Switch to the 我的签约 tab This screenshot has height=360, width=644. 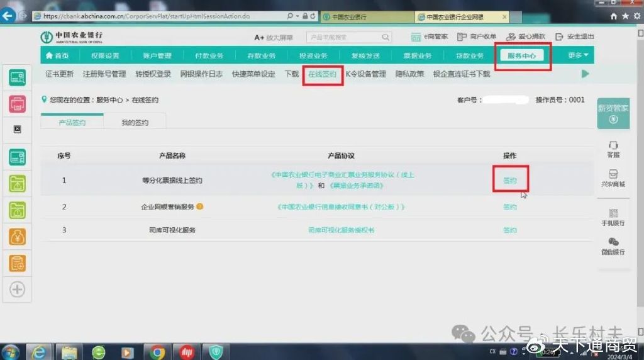click(135, 123)
